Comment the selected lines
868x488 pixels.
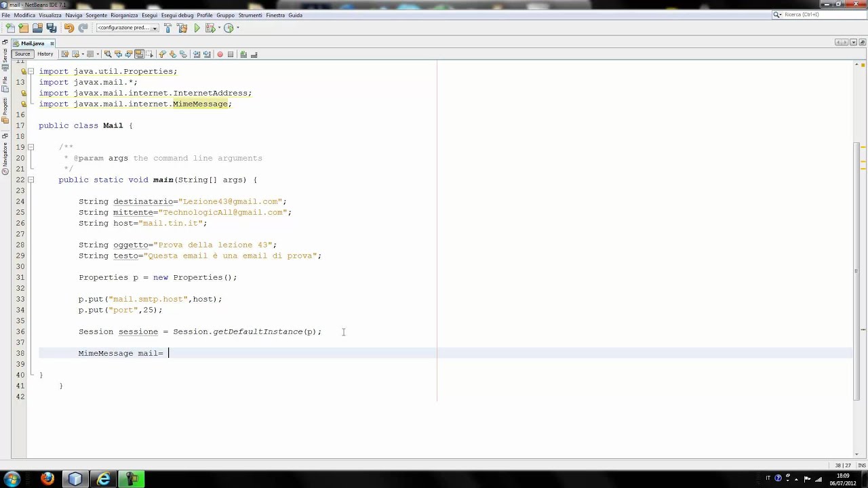pos(243,54)
